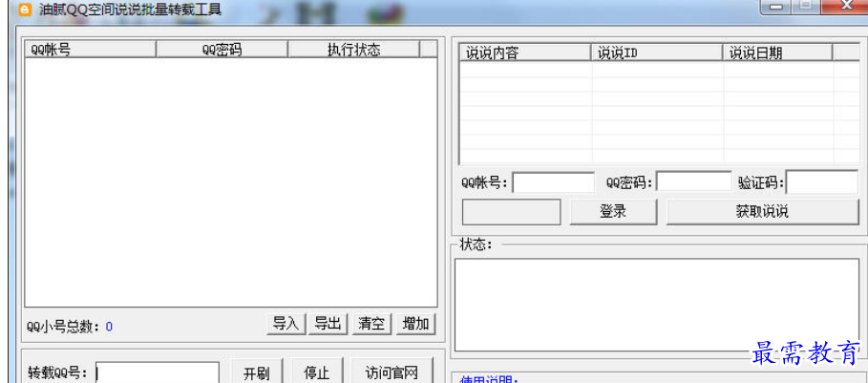The height and width of the screenshot is (383, 868).
Task: Click the 状态 log text area
Action: pyautogui.click(x=657, y=305)
